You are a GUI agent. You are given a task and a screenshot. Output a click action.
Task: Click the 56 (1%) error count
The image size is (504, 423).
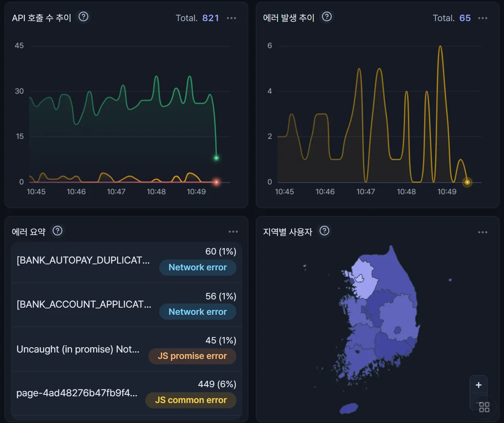(x=221, y=296)
